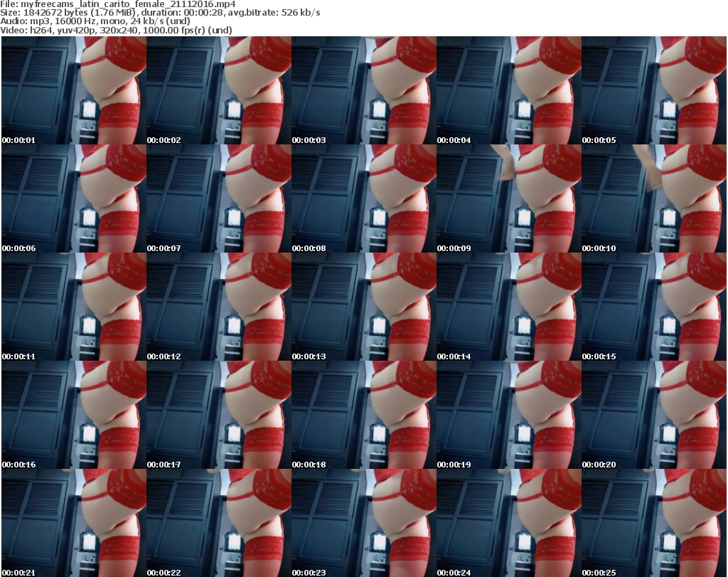728x577 pixels.
Task: Select the thumbnail stamped 00:00:02
Action: (219, 90)
